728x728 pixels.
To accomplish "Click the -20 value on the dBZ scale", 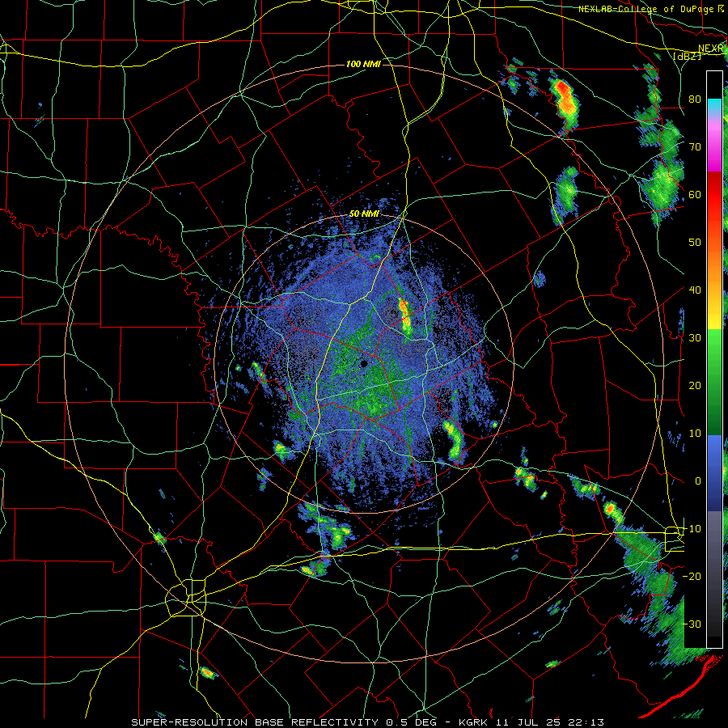I will [x=692, y=577].
